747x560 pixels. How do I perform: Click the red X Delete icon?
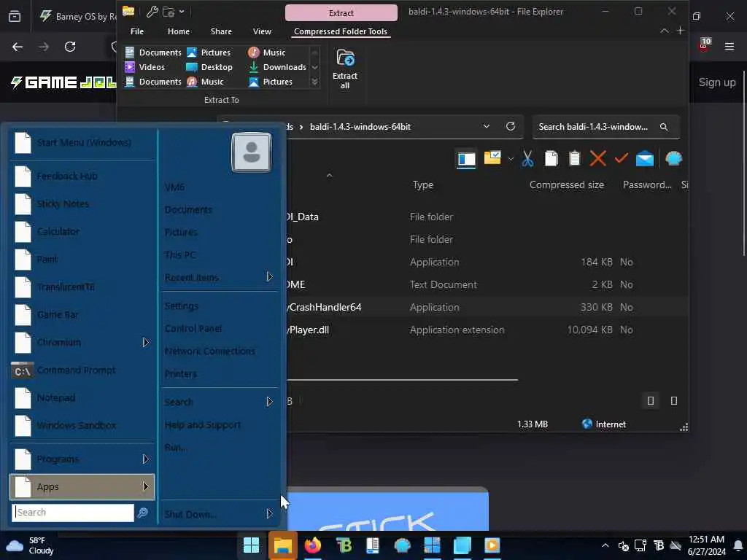click(598, 158)
